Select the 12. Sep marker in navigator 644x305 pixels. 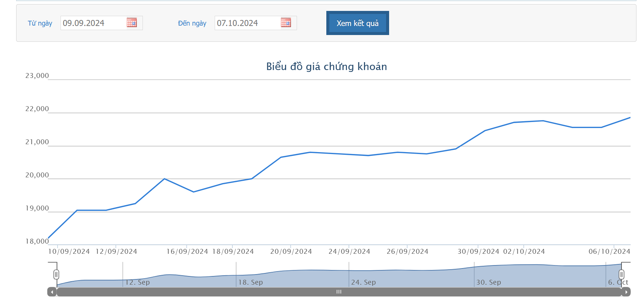point(138,282)
